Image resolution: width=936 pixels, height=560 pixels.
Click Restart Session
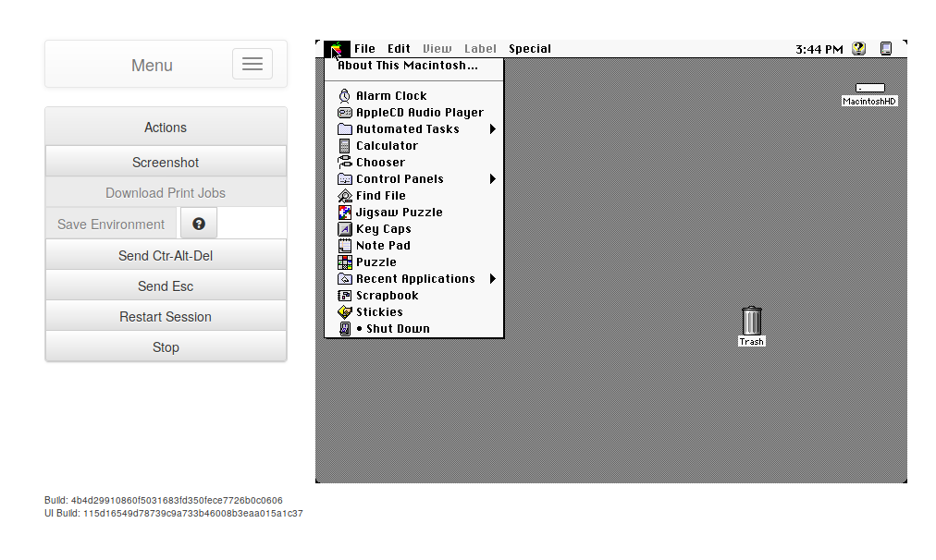click(166, 317)
